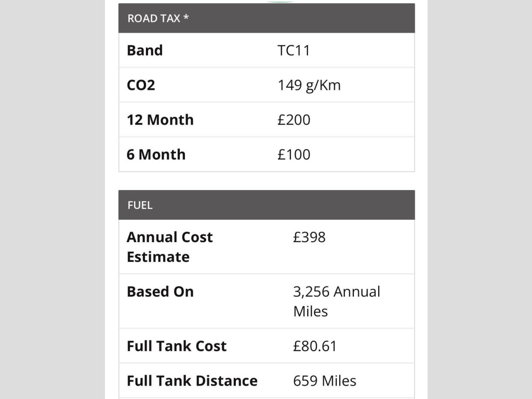Select the CO2 row label
Screen dimensions: 532x399
pos(141,85)
